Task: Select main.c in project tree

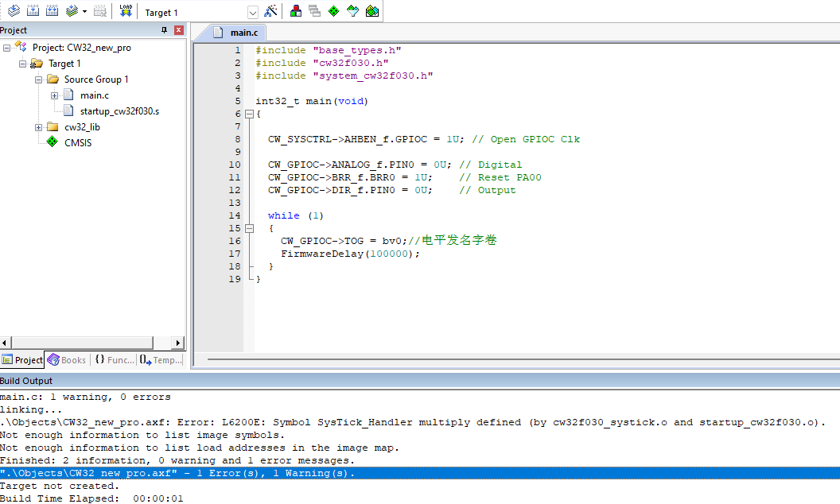Action: (x=95, y=95)
